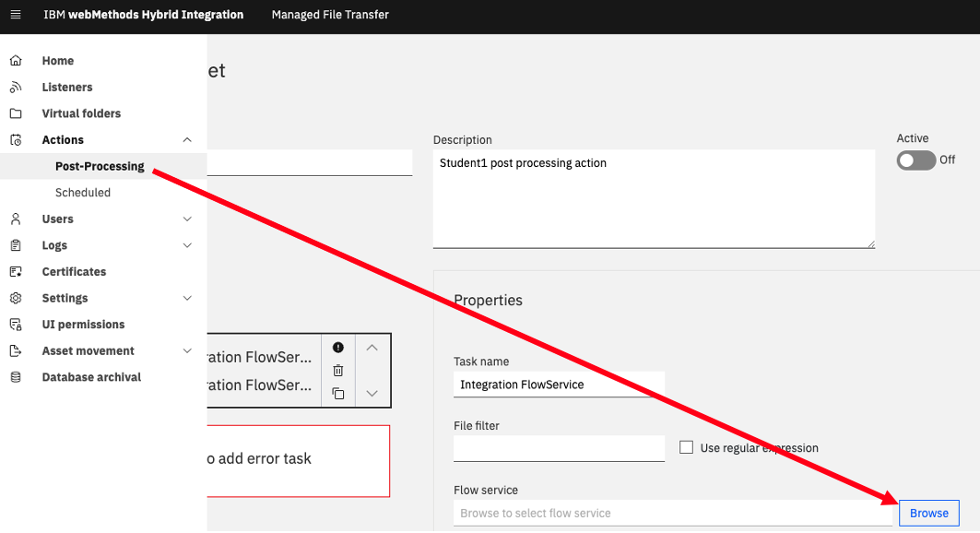This screenshot has height=533, width=980.
Task: Collapse the Actions menu section
Action: pos(187,140)
